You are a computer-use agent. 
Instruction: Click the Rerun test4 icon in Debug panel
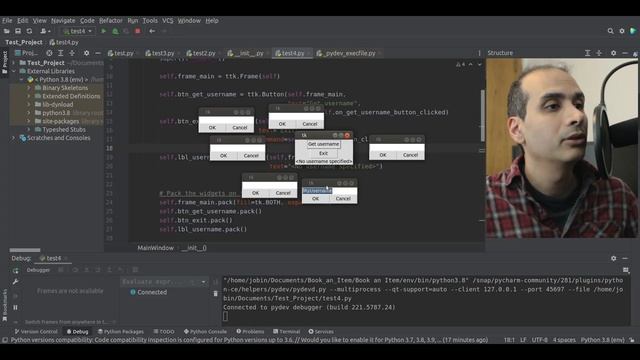click(16, 271)
